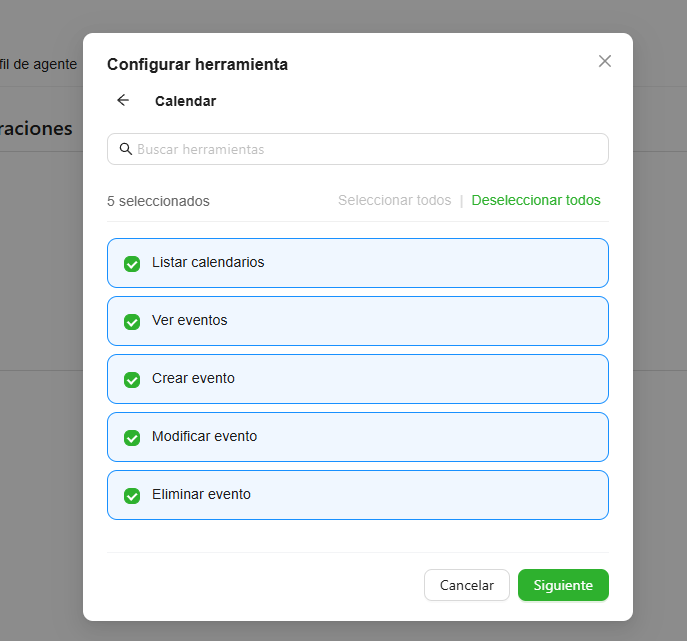Click Deseleccionar todos to clear selections
The width and height of the screenshot is (687, 641).
pyautogui.click(x=536, y=200)
